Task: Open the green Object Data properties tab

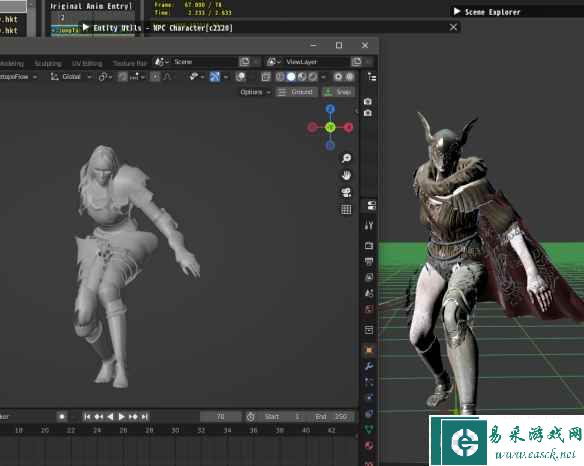Action: pyautogui.click(x=369, y=429)
